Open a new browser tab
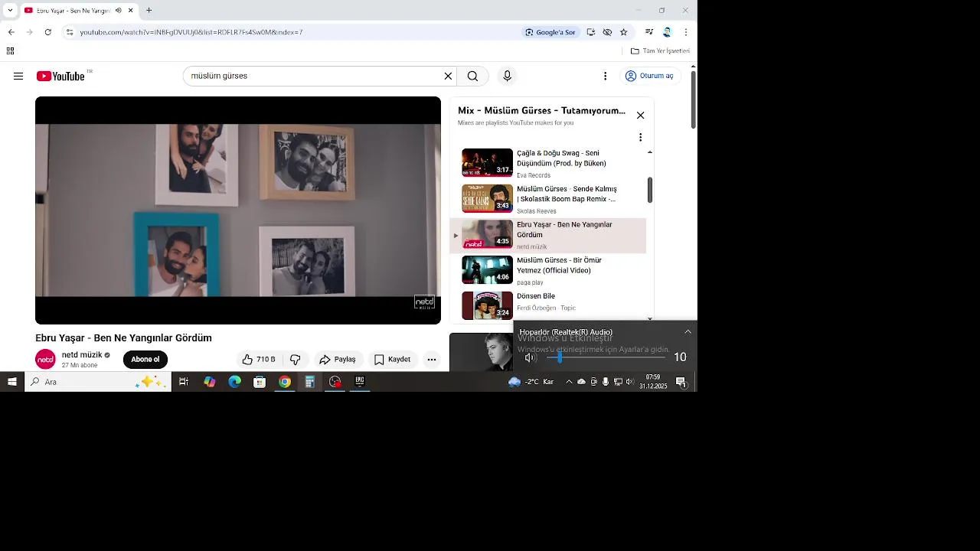The width and height of the screenshot is (980, 551). tap(149, 11)
